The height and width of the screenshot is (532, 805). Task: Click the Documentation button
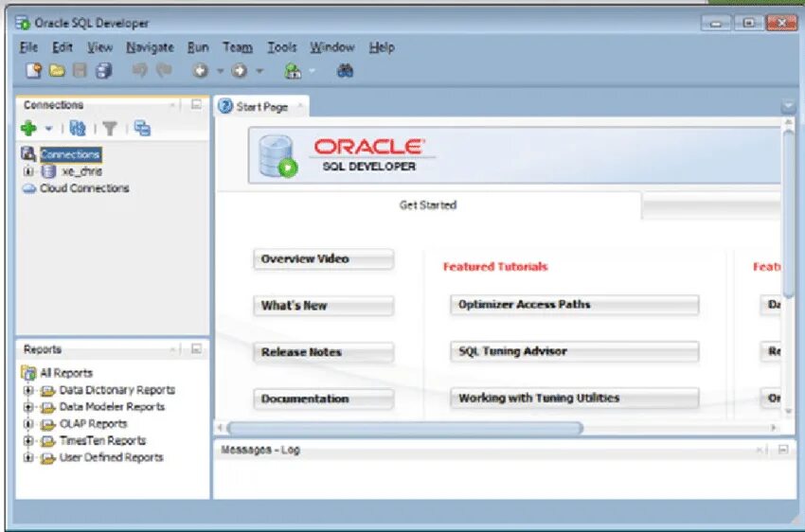(324, 399)
